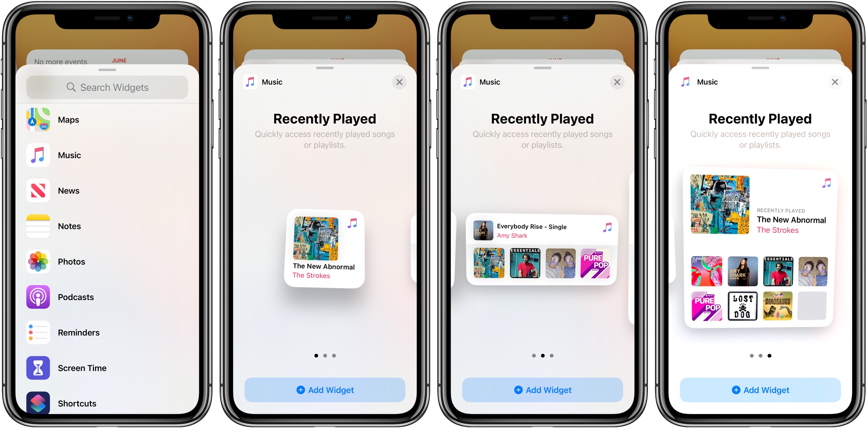Click the Podcasts app icon in widget list
Screen dimensions: 868x428
(38, 297)
